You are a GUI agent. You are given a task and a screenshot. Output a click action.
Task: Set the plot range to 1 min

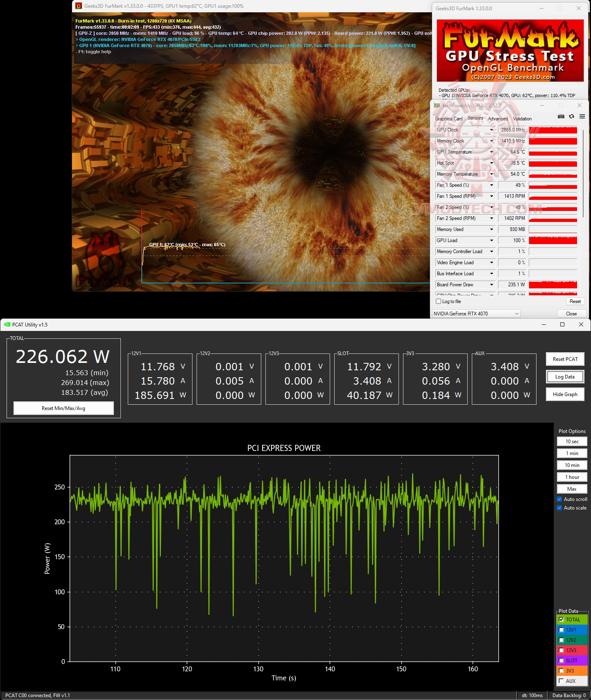click(572, 453)
